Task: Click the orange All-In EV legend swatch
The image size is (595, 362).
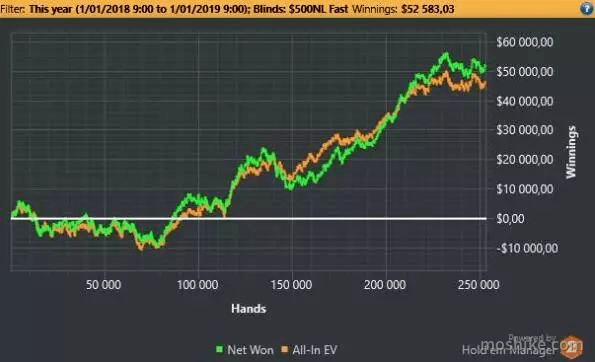Action: [284, 349]
